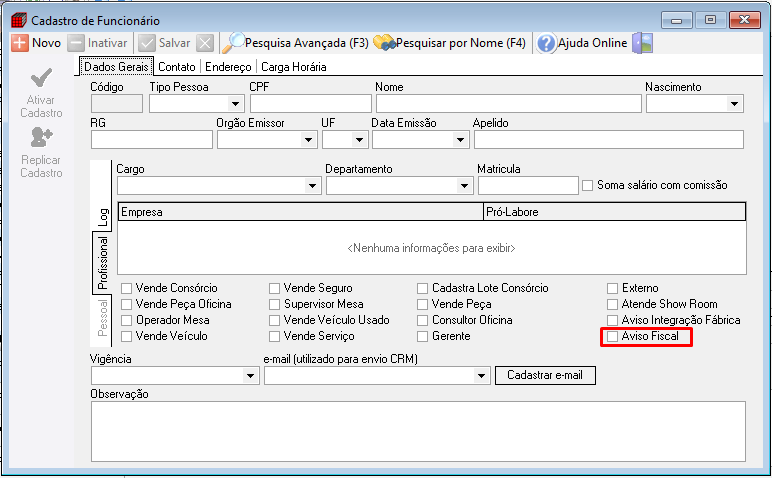
Task: Click the Código field
Action: coord(117,104)
